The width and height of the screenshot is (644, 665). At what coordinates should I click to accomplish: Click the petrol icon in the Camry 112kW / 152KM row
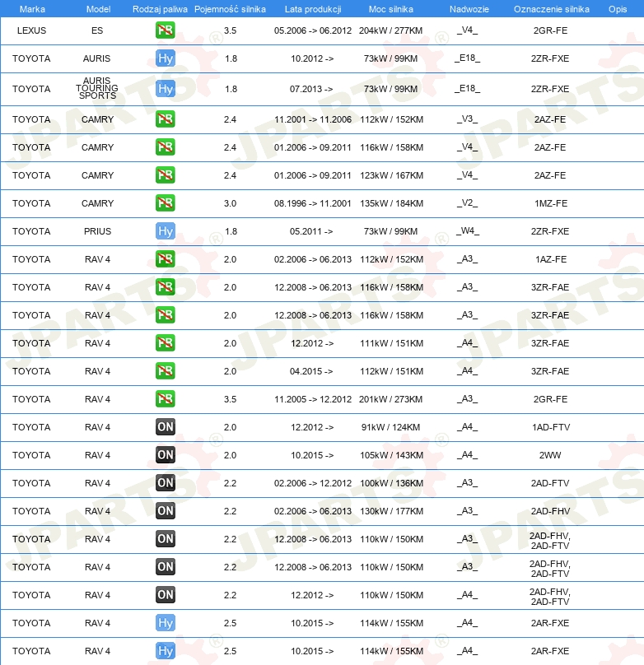point(165,119)
